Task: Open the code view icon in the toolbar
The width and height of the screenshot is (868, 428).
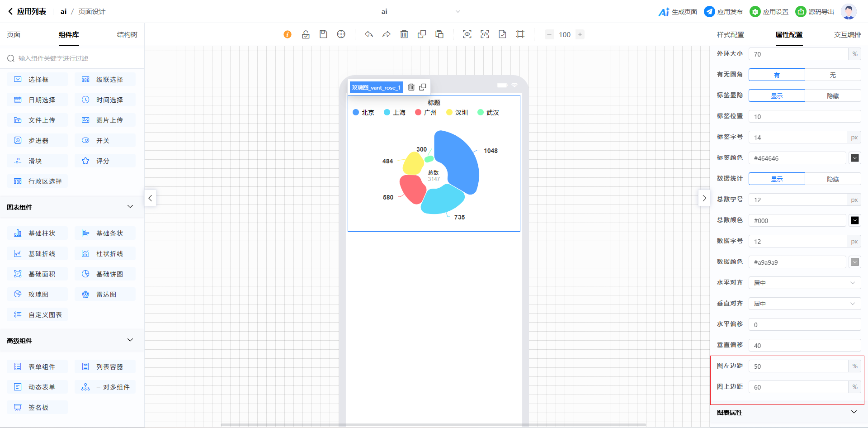Action: coord(485,34)
